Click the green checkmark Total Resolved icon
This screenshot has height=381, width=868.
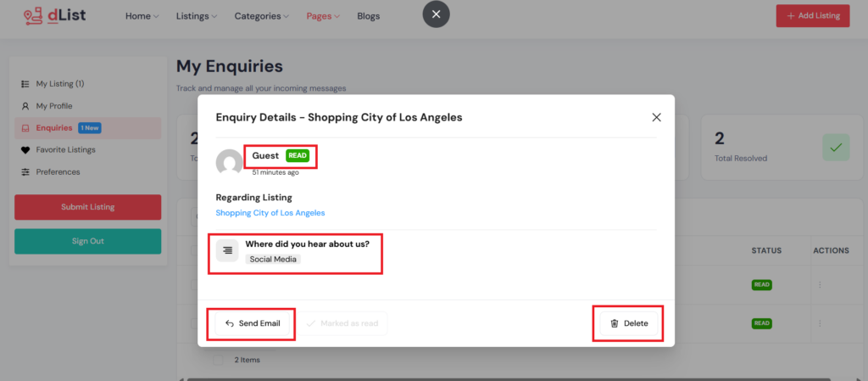click(835, 147)
